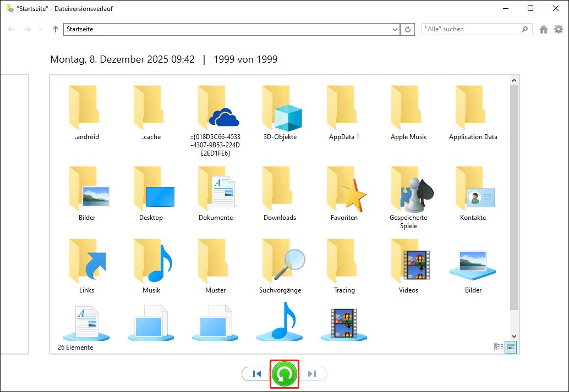Click the up arrow navigation button
Image resolution: width=569 pixels, height=392 pixels.
point(56,29)
